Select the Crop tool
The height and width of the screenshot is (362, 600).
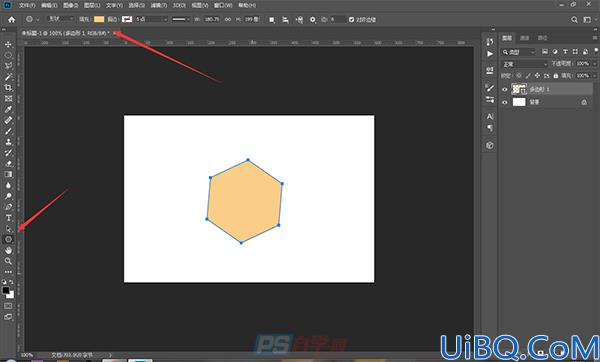[x=8, y=88]
